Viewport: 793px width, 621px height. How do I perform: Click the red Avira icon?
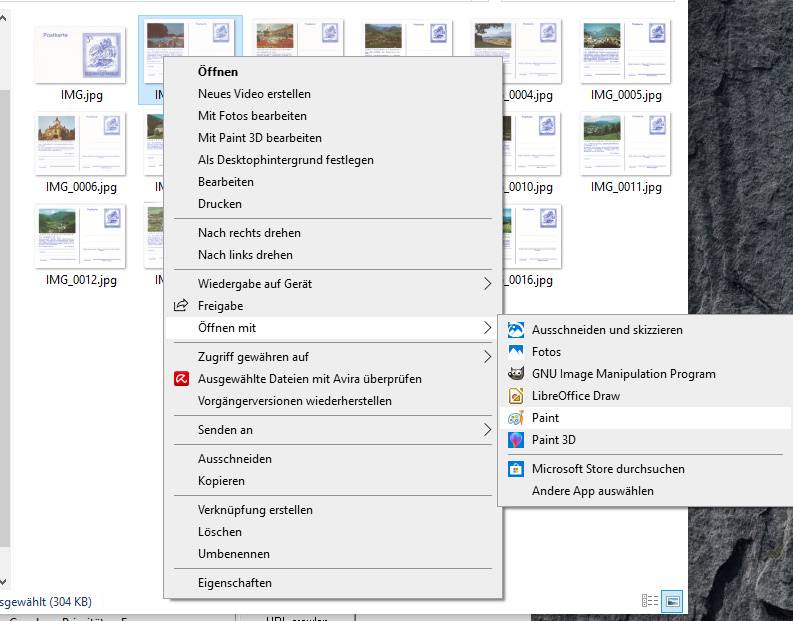[x=181, y=379]
